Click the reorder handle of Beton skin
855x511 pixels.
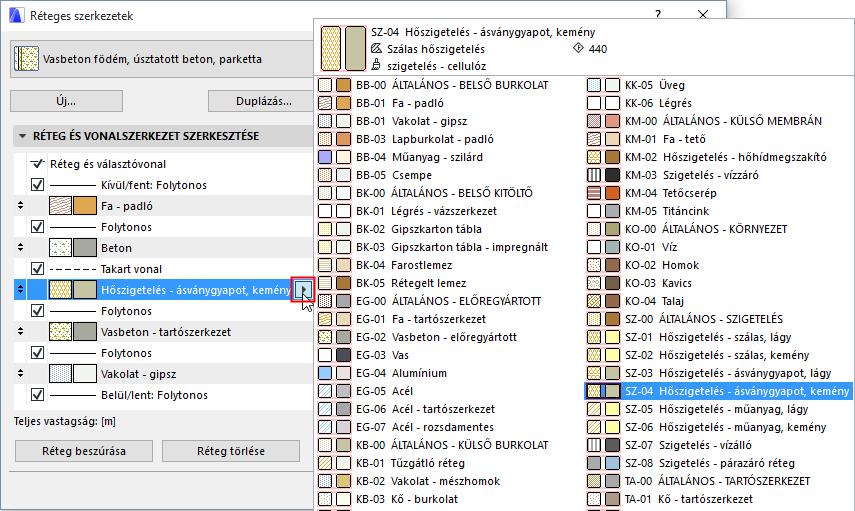point(20,248)
